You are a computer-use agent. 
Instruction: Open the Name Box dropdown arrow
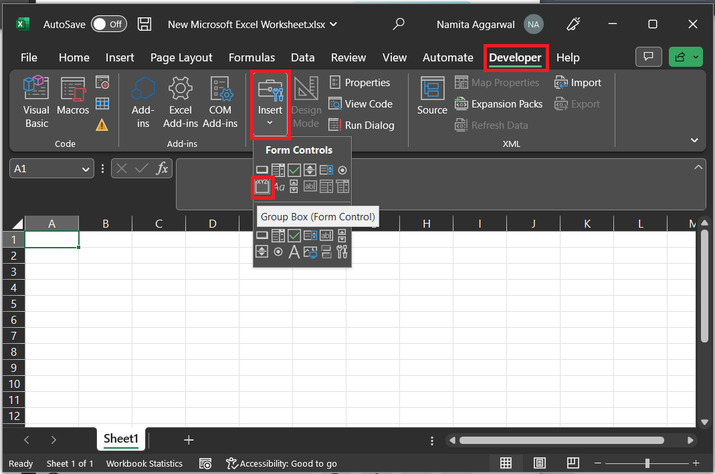coord(85,169)
